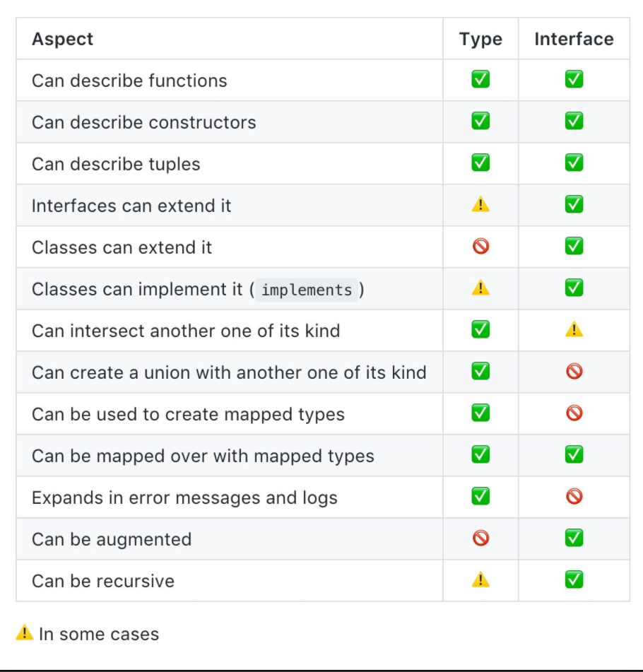Click warning icon in the legend footer
Screen dimensions: 643x672
pyautogui.click(x=25, y=633)
